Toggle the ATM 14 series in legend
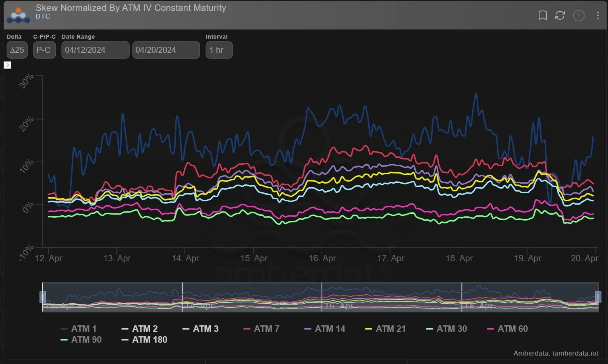 click(325, 329)
